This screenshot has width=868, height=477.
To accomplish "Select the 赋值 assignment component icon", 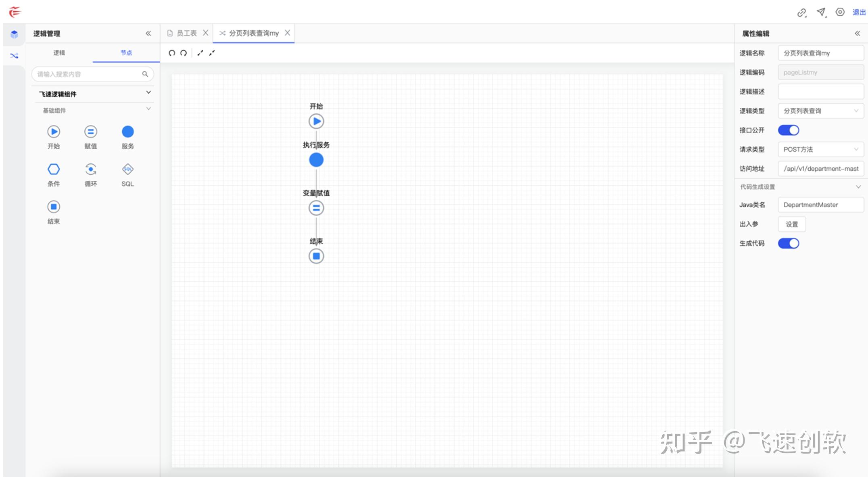I will tap(91, 132).
